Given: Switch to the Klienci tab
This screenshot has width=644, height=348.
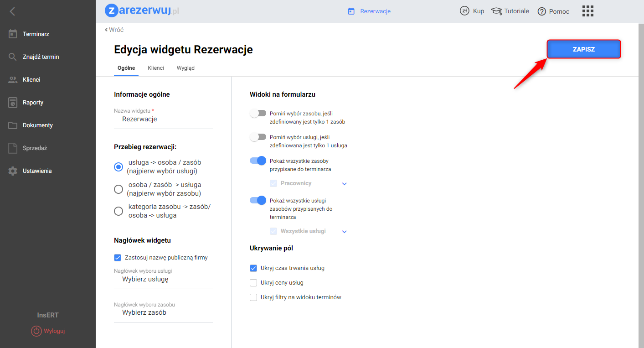Looking at the screenshot, I should click(156, 68).
